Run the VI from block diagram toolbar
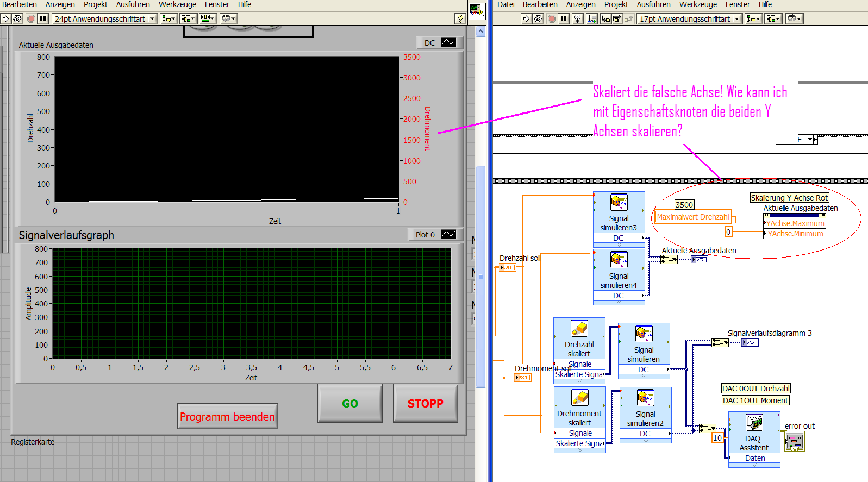The image size is (868, 482). coord(526,18)
